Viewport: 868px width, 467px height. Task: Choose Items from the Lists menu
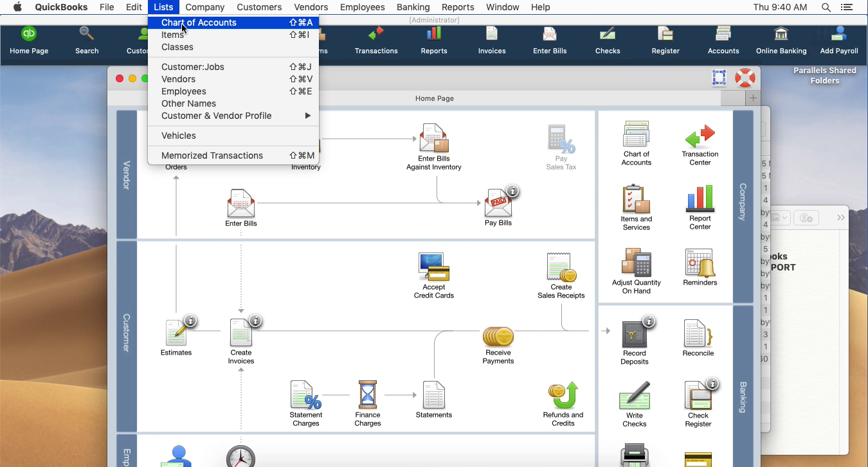pyautogui.click(x=233, y=35)
